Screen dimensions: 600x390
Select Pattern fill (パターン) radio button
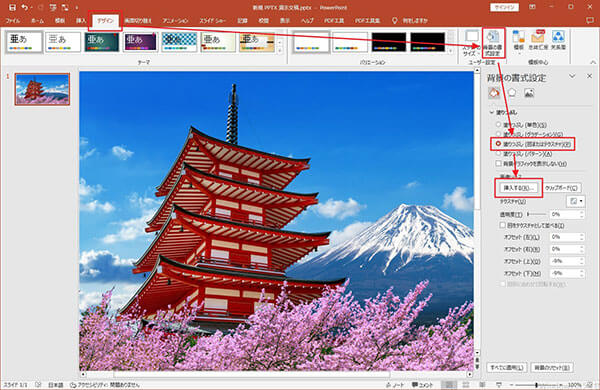pyautogui.click(x=498, y=153)
